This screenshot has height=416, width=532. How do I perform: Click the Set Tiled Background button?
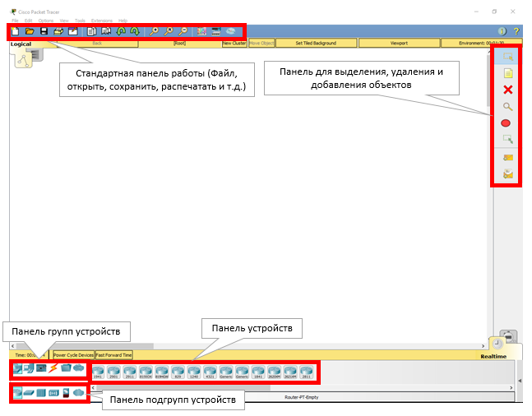(x=316, y=43)
